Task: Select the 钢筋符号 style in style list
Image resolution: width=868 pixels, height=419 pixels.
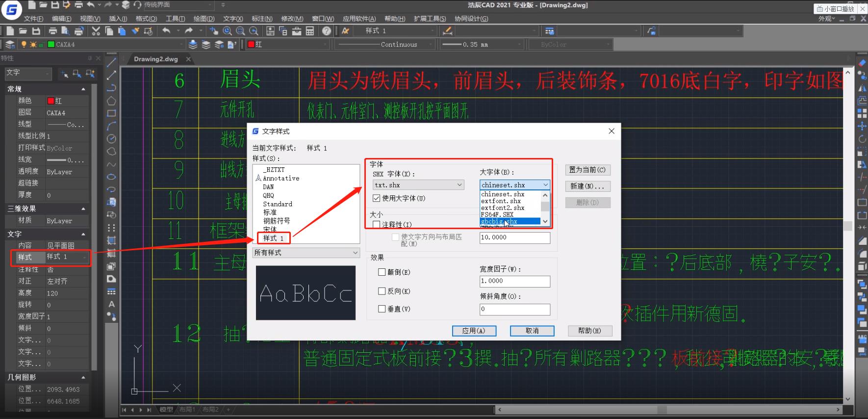Action: click(x=277, y=221)
